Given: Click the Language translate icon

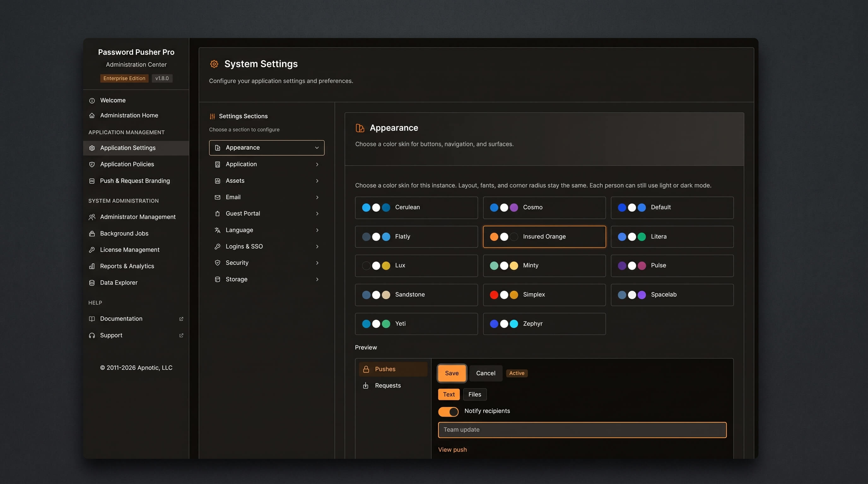Looking at the screenshot, I should pyautogui.click(x=217, y=230).
